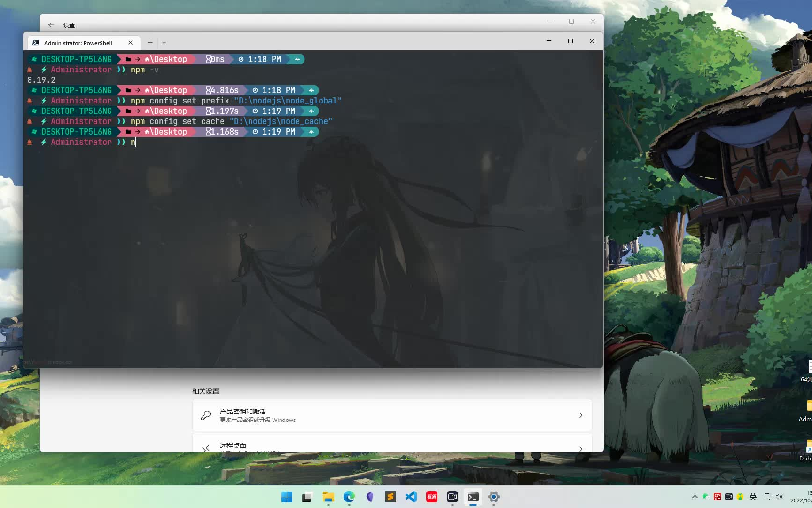Launch File Explorer from the taskbar
This screenshot has height=508, width=812.
[x=328, y=497]
